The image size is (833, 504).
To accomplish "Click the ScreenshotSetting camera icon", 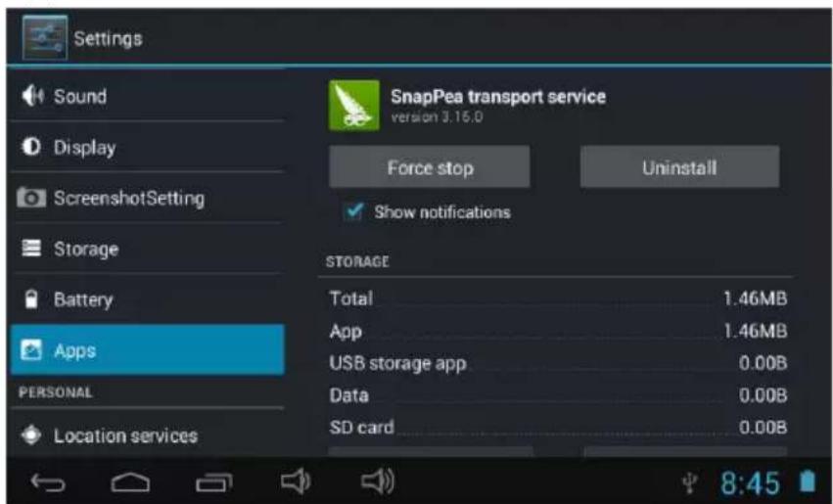I will point(31,198).
